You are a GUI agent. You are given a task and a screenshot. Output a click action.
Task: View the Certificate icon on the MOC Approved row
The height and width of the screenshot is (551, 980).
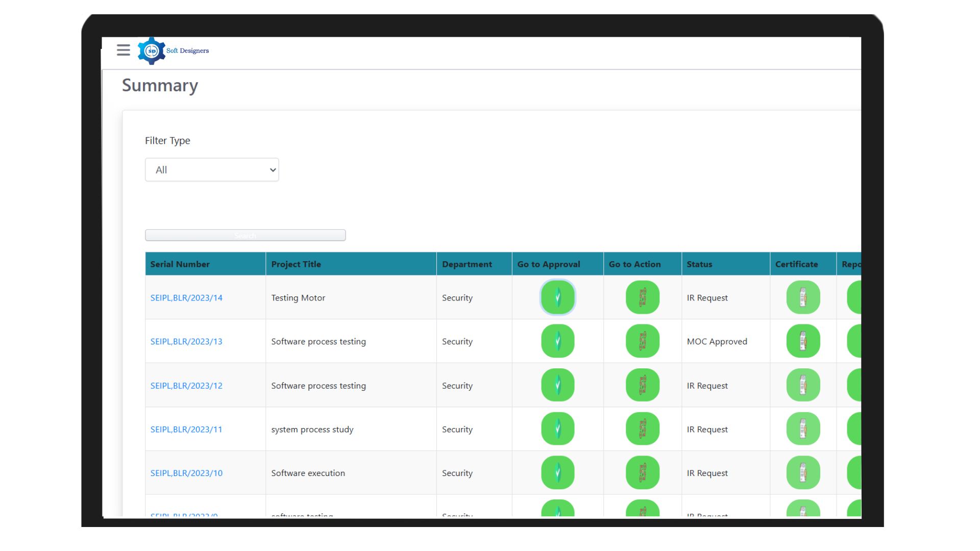803,341
